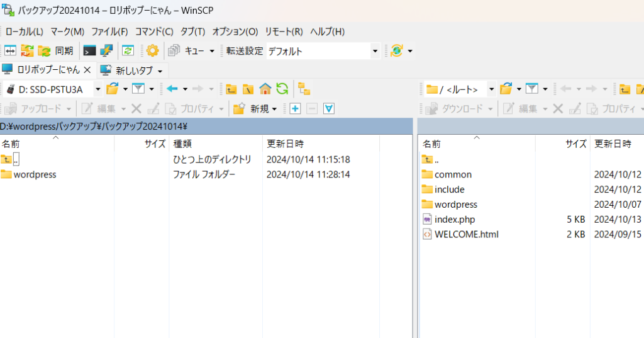This screenshot has height=338, width=644.
Task: Open the タブ(T) menu
Action: click(192, 31)
